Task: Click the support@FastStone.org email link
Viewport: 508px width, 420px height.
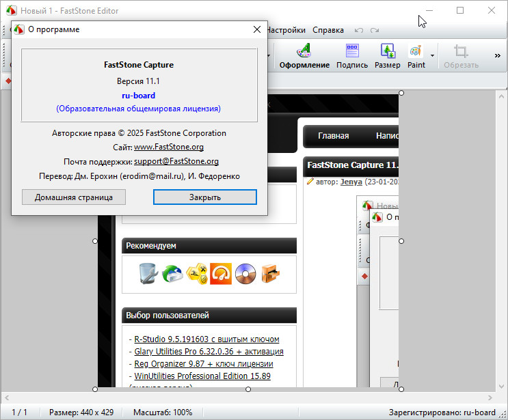Action: tap(176, 162)
